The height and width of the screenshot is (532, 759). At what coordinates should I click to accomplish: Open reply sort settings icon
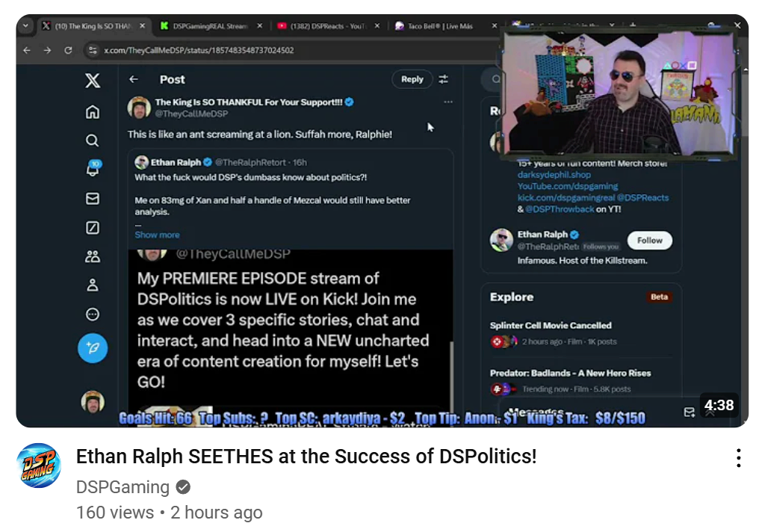pos(444,79)
